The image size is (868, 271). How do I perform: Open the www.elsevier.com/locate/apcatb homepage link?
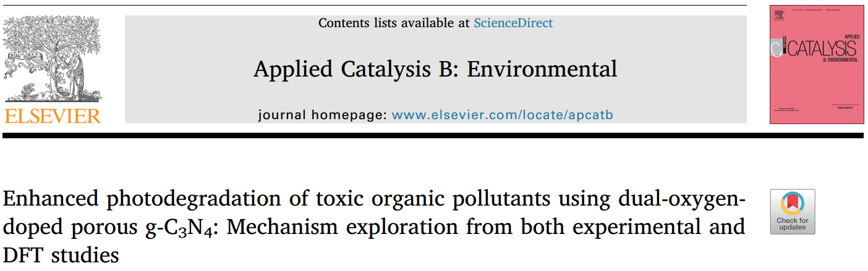[502, 115]
